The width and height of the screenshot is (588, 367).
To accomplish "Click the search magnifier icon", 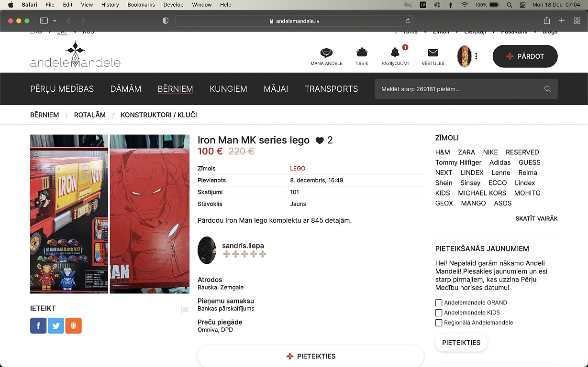I will click(x=547, y=89).
